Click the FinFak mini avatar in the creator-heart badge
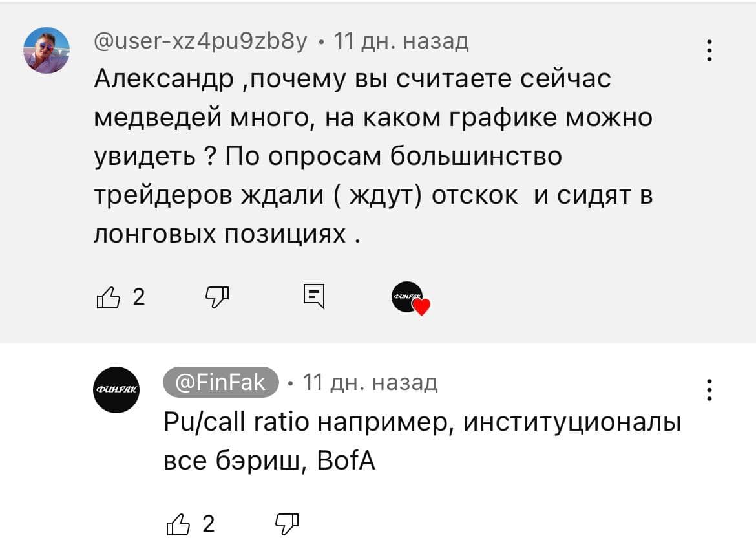The width and height of the screenshot is (756, 540). 405,297
